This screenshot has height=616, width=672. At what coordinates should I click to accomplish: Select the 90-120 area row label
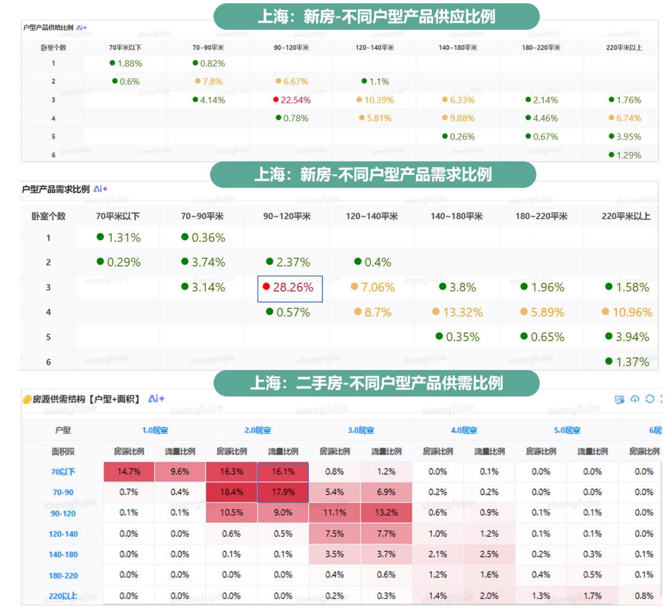[63, 513]
